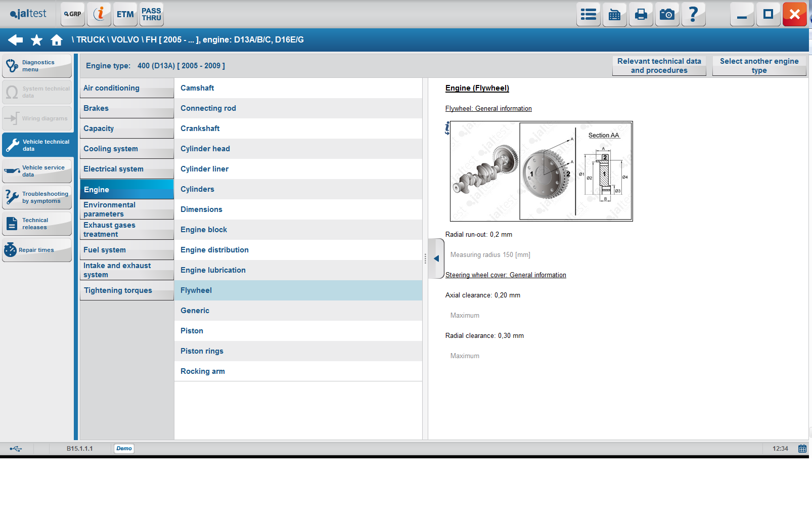Open the list menu icon

[x=588, y=14]
